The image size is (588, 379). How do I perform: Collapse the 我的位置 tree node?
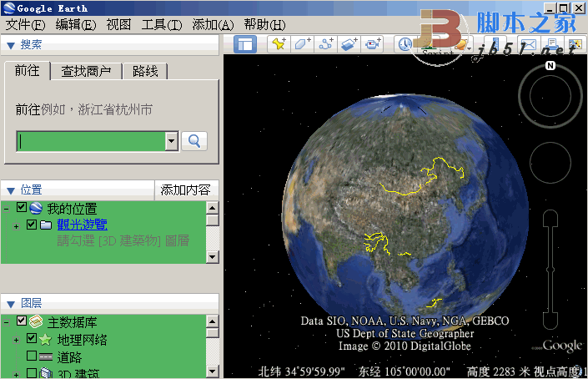6,209
